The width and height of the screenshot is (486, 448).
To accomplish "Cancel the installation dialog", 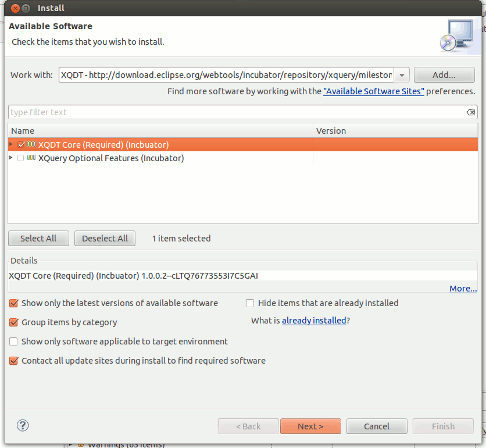I will pyautogui.click(x=377, y=426).
